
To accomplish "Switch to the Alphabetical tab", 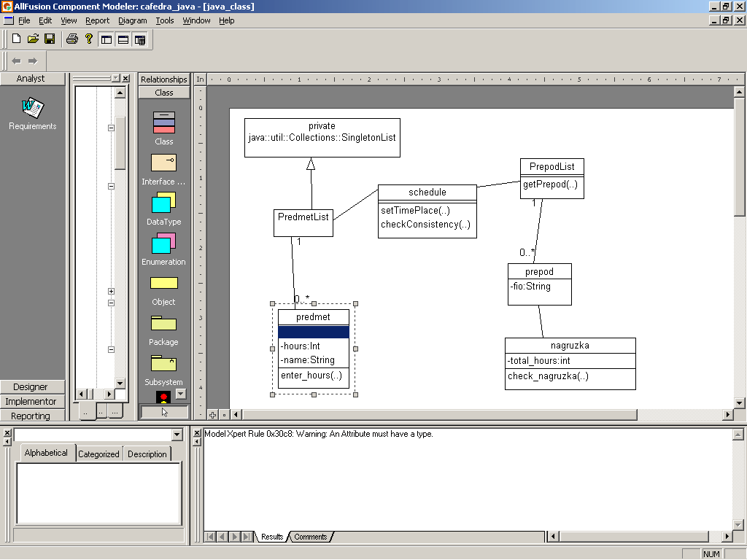I will [x=46, y=453].
